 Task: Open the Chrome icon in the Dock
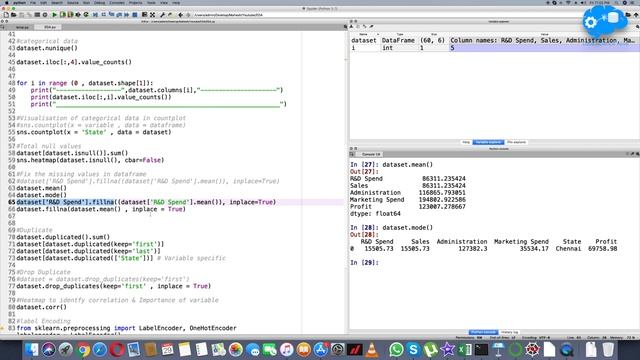pyautogui.click(x=83, y=350)
